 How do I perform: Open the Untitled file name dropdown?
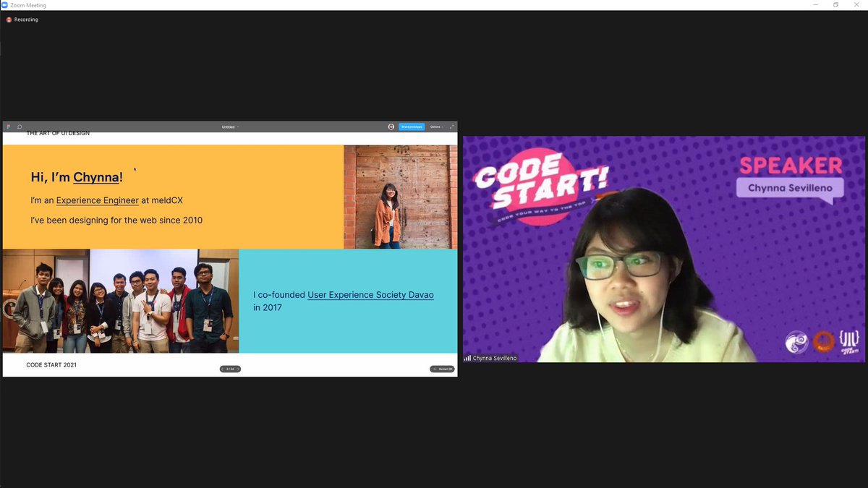click(x=229, y=126)
